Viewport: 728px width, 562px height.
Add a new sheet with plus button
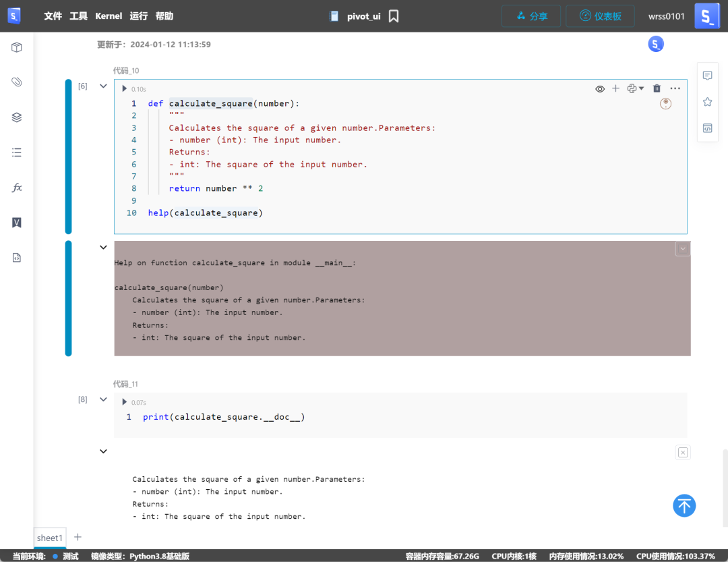pyautogui.click(x=78, y=537)
